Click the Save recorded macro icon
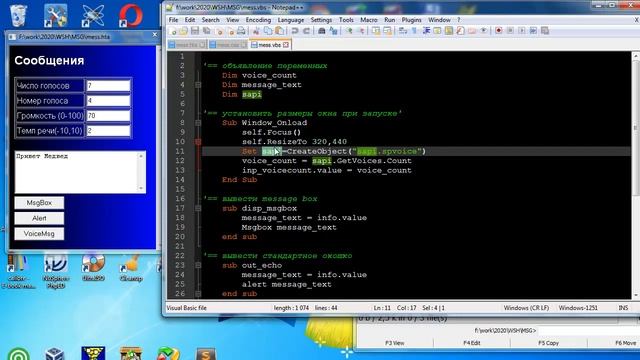 pos(544,31)
